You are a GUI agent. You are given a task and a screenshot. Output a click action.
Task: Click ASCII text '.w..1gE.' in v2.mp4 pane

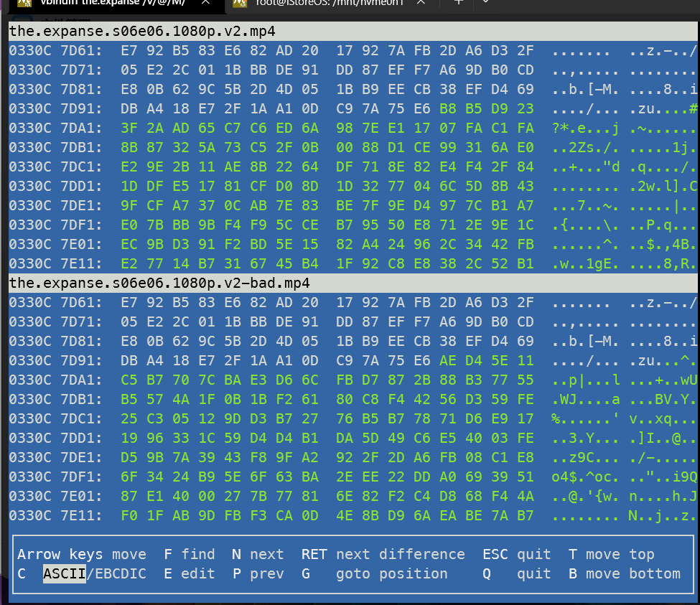coord(585,263)
